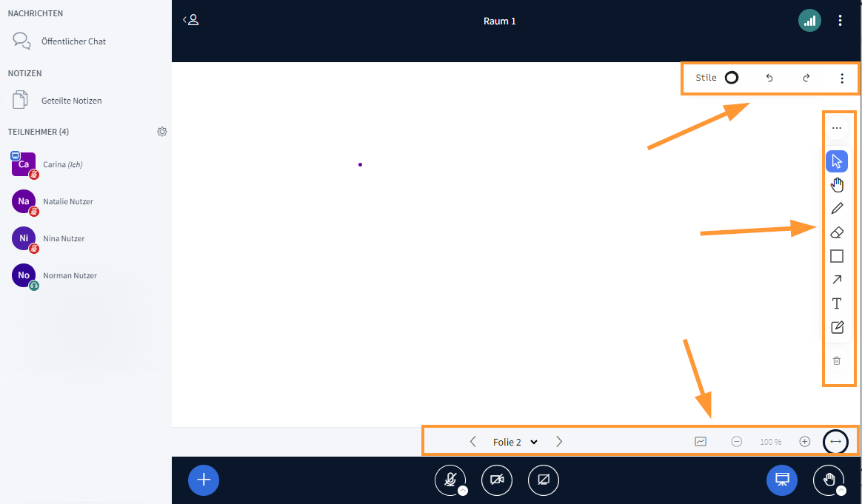Open the Folie 2 slide dropdown
This screenshot has height=504, width=862.
click(x=515, y=442)
